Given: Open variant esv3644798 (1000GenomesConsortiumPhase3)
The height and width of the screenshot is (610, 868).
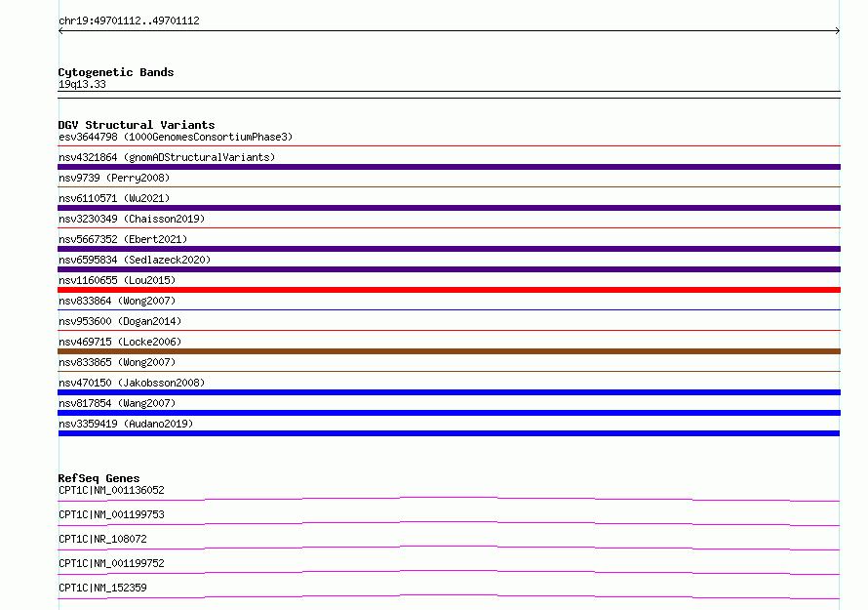Looking at the screenshot, I should (176, 137).
